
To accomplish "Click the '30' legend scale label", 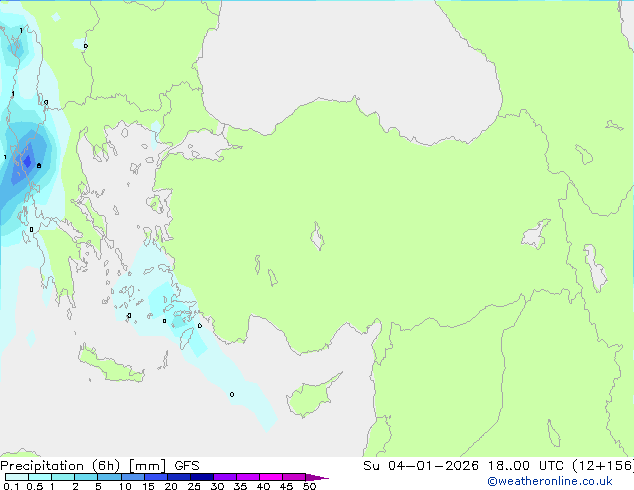I will (x=217, y=486).
